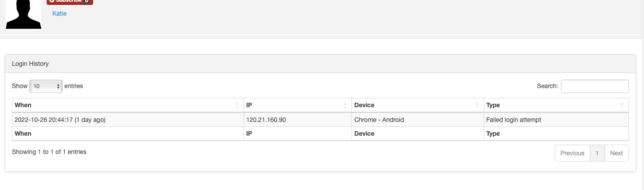Go to the Previous page

pyautogui.click(x=572, y=153)
